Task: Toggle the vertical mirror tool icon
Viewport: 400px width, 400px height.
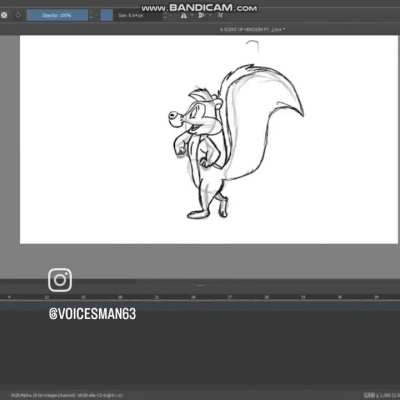Action: [201, 15]
